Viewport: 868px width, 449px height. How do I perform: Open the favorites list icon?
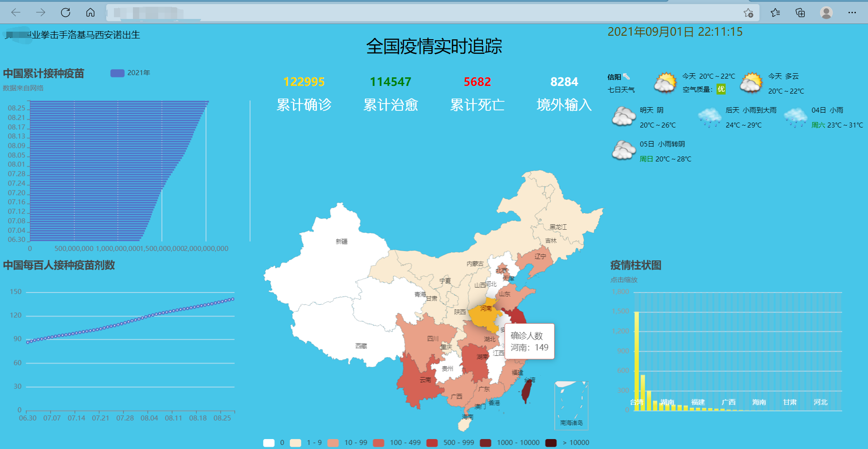776,13
